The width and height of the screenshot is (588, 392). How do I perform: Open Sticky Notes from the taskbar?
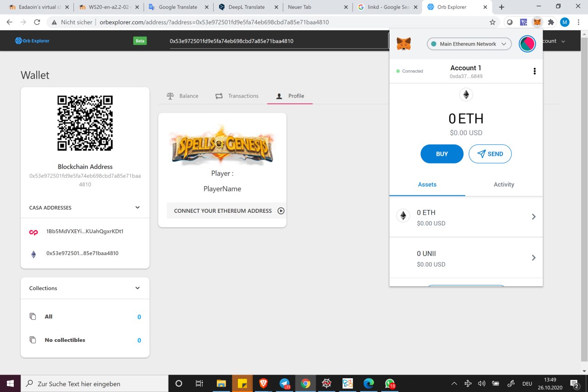242,383
